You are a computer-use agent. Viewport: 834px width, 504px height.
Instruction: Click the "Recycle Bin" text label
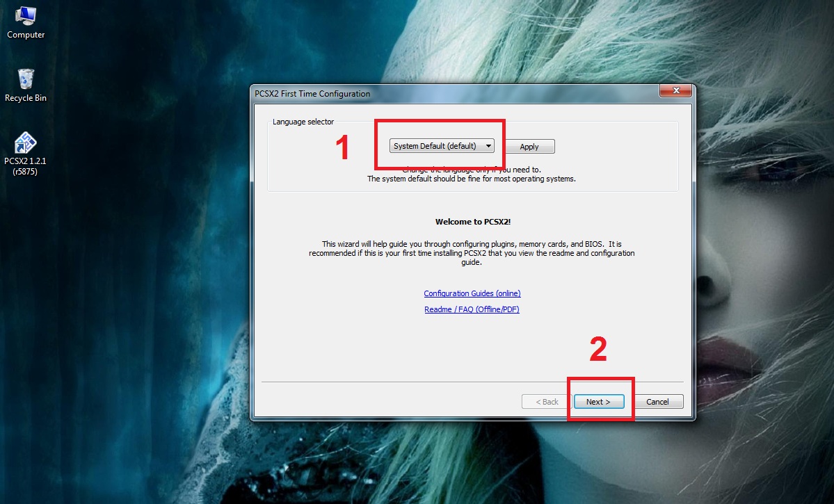pyautogui.click(x=26, y=98)
